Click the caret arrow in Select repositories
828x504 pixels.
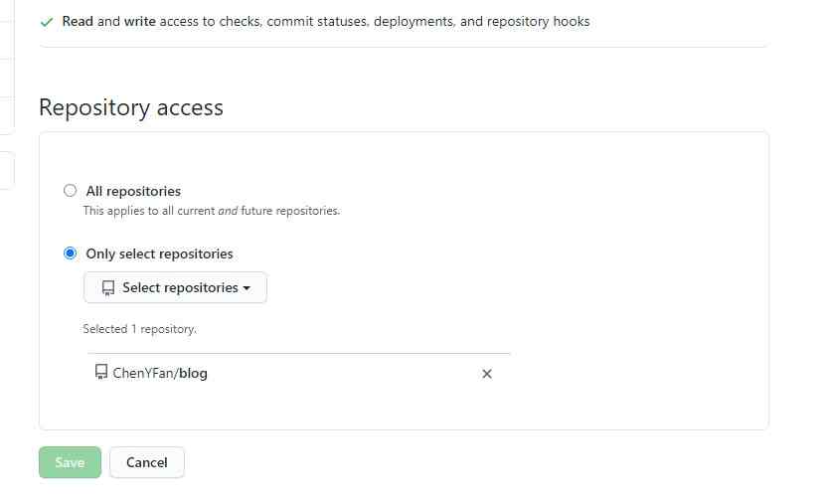click(247, 288)
